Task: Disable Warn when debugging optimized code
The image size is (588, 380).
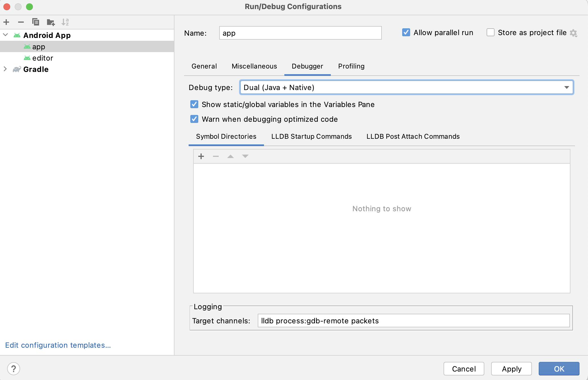Action: (x=194, y=119)
